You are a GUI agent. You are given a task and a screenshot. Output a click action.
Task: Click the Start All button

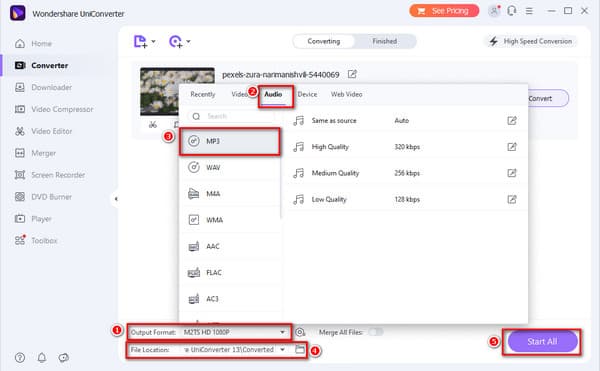(x=542, y=342)
